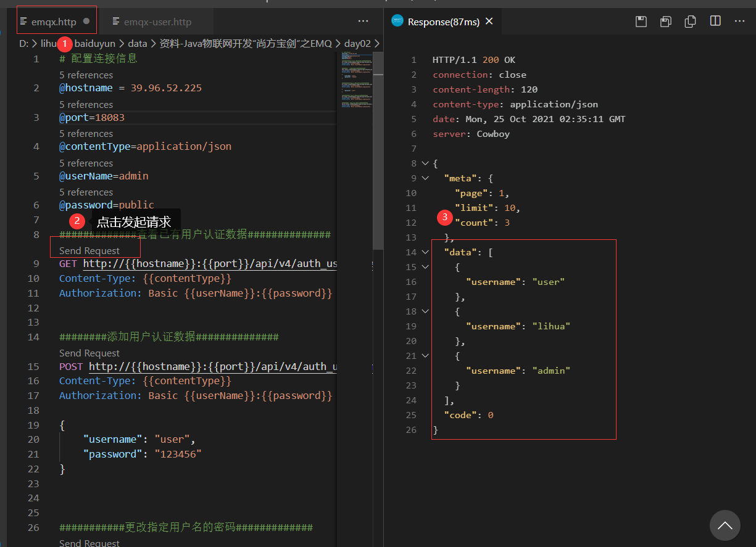
Task: Click the "# 配置连接信息" comment line
Action: coord(98,59)
